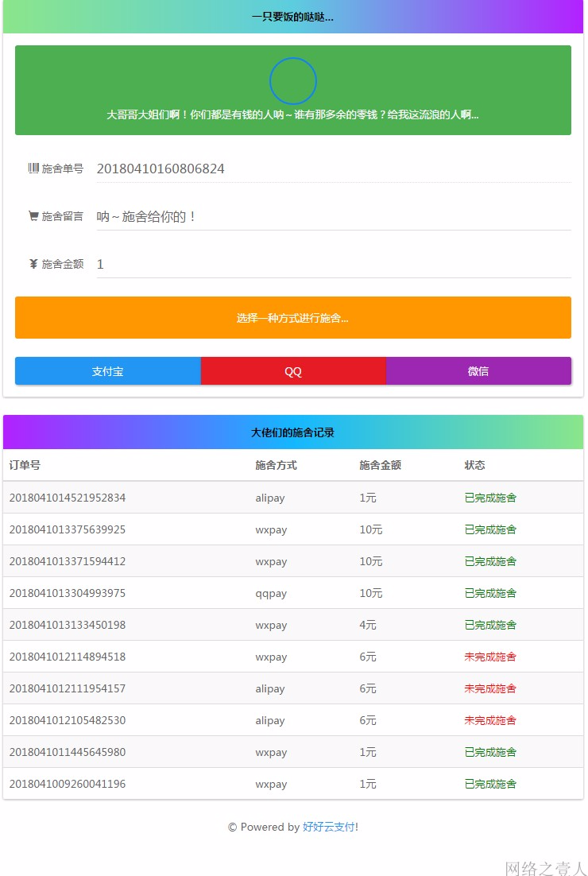Select order number 2018041012111954157
588x876 pixels.
click(68, 688)
